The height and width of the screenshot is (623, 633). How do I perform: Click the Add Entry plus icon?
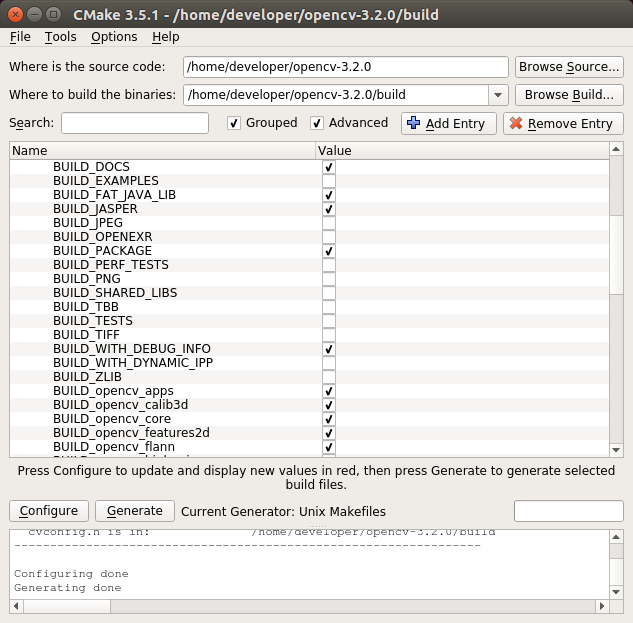(413, 123)
